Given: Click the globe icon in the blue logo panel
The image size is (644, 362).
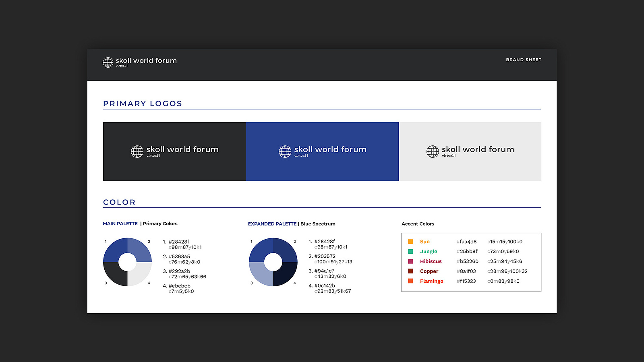Looking at the screenshot, I should [x=285, y=151].
